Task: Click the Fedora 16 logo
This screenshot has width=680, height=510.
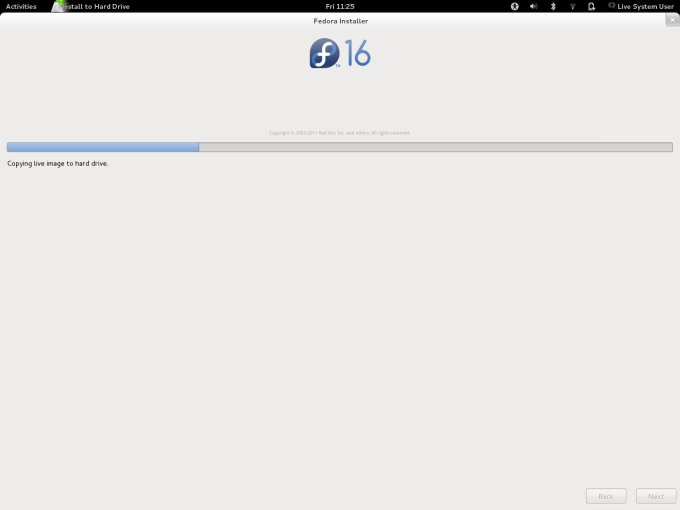Action: 340,53
